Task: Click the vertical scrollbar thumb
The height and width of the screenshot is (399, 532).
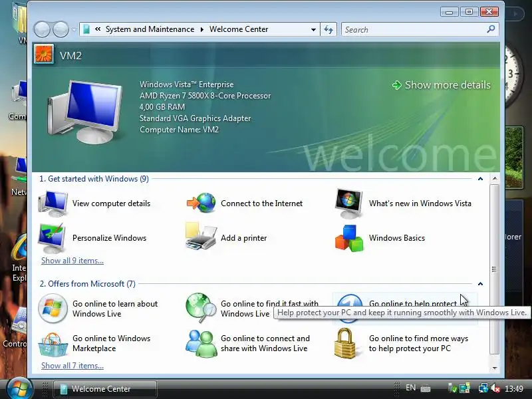Action: pyautogui.click(x=495, y=269)
